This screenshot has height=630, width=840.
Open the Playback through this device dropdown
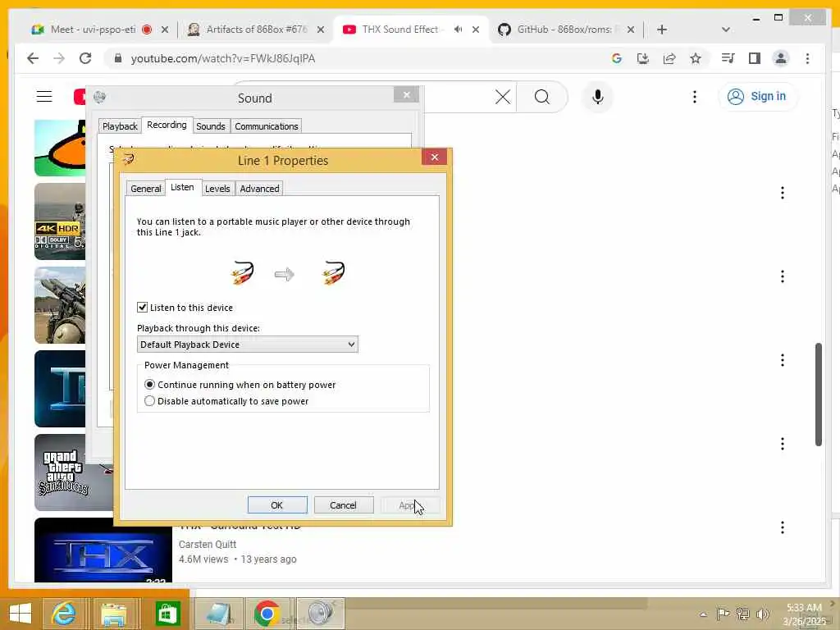click(x=248, y=345)
